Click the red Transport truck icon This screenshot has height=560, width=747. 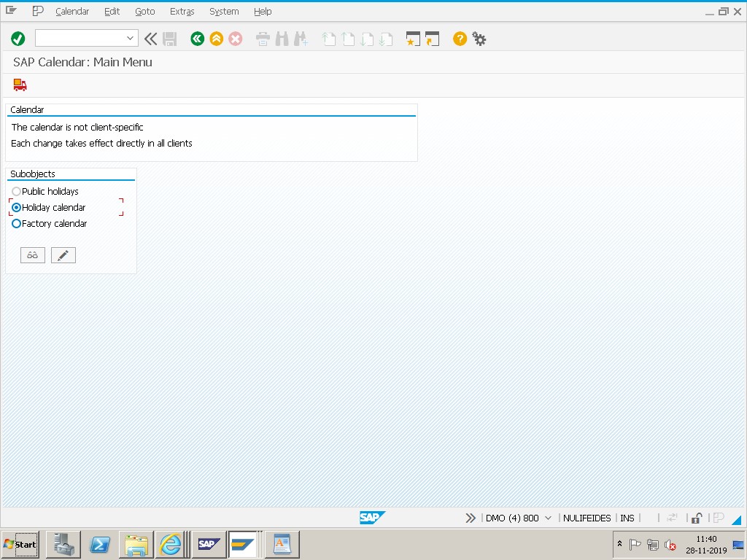(x=20, y=85)
